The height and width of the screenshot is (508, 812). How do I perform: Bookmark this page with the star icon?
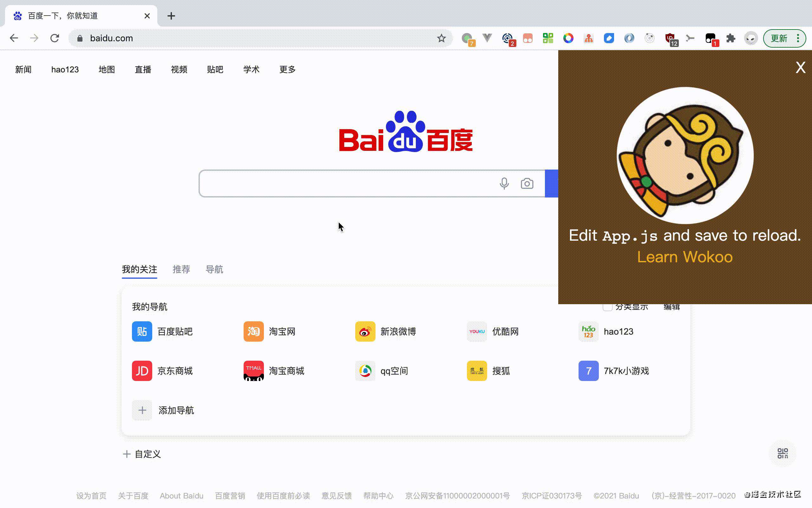coord(441,38)
